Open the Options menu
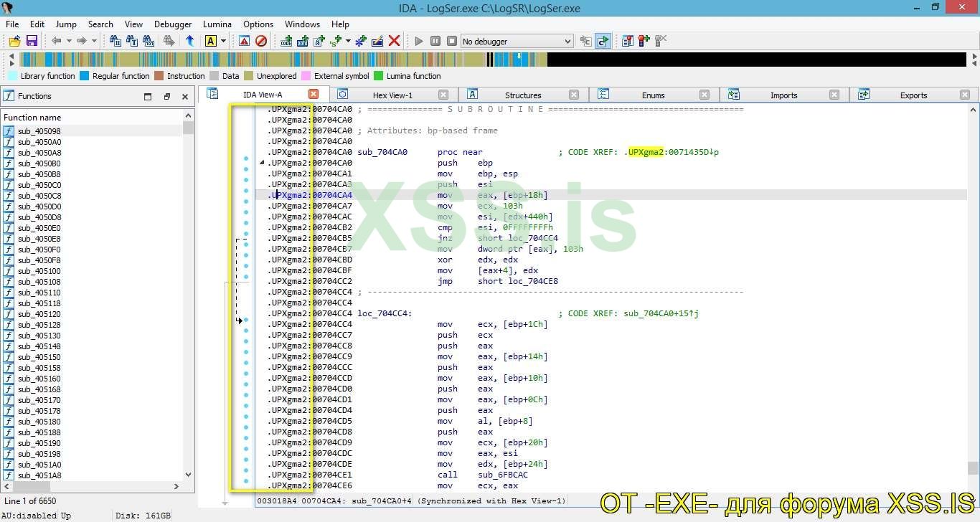This screenshot has height=522, width=980. pos(258,24)
